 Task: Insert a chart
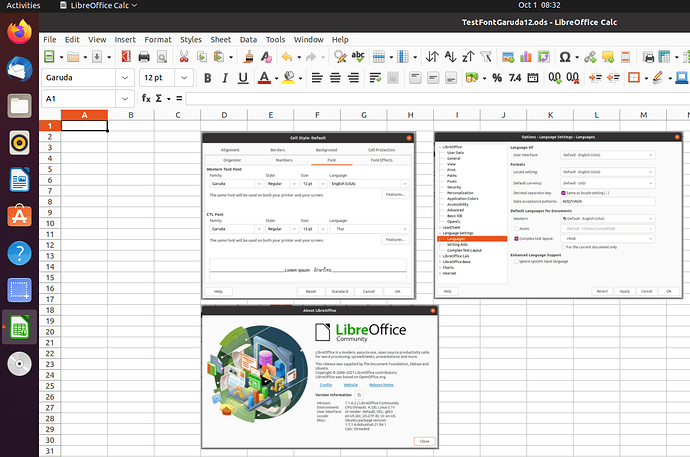[526, 57]
